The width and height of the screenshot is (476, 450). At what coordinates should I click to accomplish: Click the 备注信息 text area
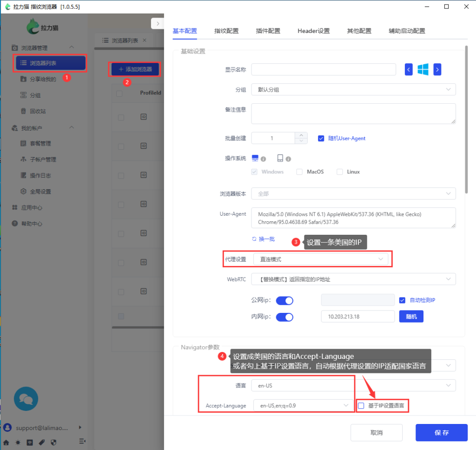coord(353,113)
